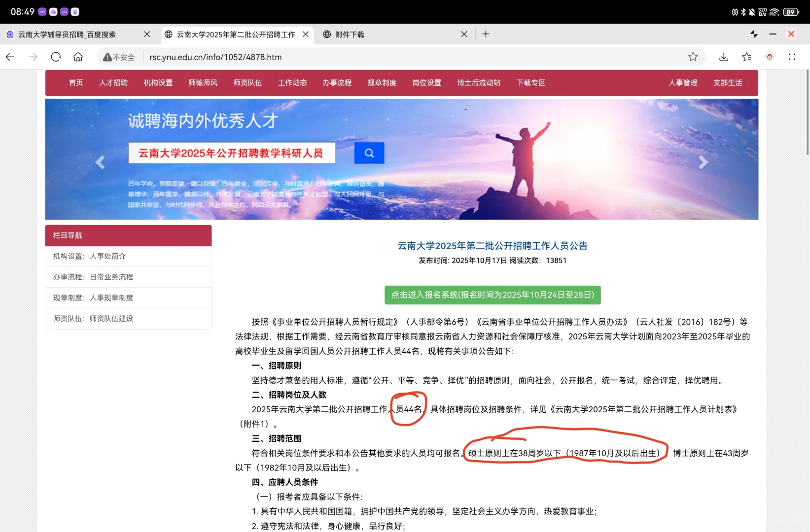810x532 pixels.
Task: Open the 工作动态 nav item
Action: tap(293, 83)
